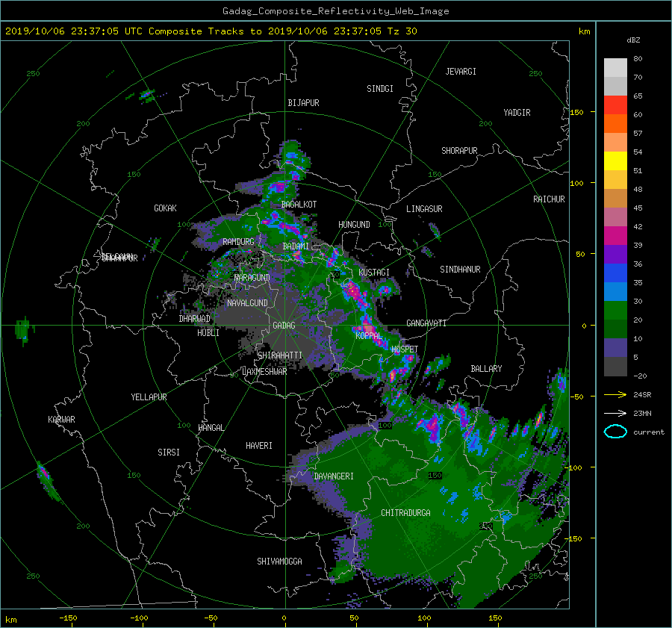Image resolution: width=672 pixels, height=628 pixels.
Task: Click the -20 value at bottom of dBZ scale
Action: (640, 376)
